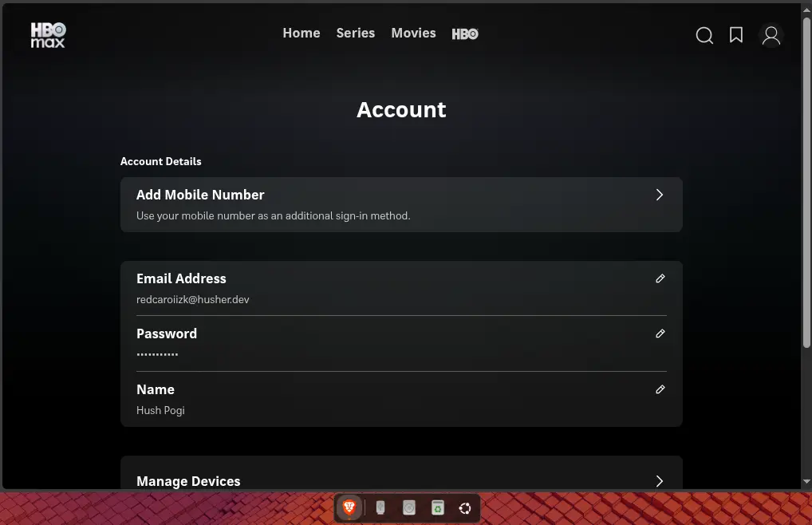This screenshot has width=812, height=525.
Task: Click email redcaroiizk@husher.dev
Action: pos(193,300)
